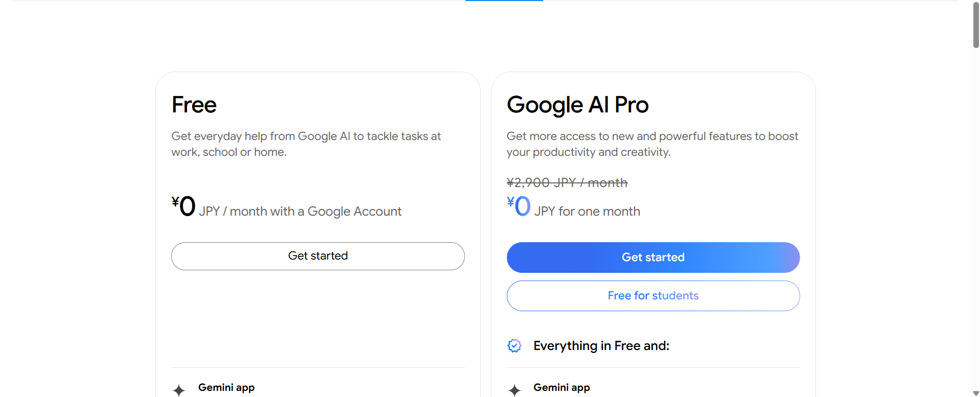Click the struck-through ¥2,900 JPY price
Screen dimensions: 980x397
[x=567, y=182]
